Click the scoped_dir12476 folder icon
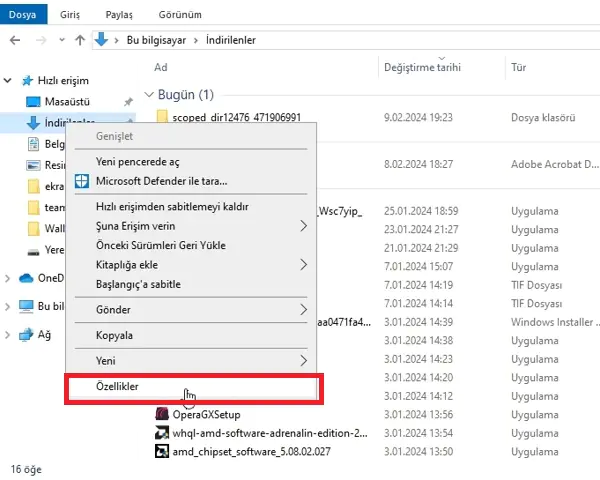This screenshot has height=480, width=600. (162, 118)
